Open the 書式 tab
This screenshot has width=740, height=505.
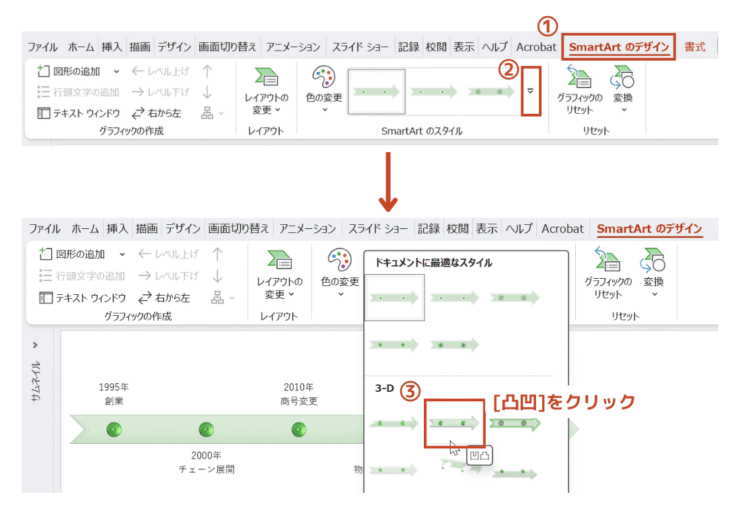(x=694, y=47)
